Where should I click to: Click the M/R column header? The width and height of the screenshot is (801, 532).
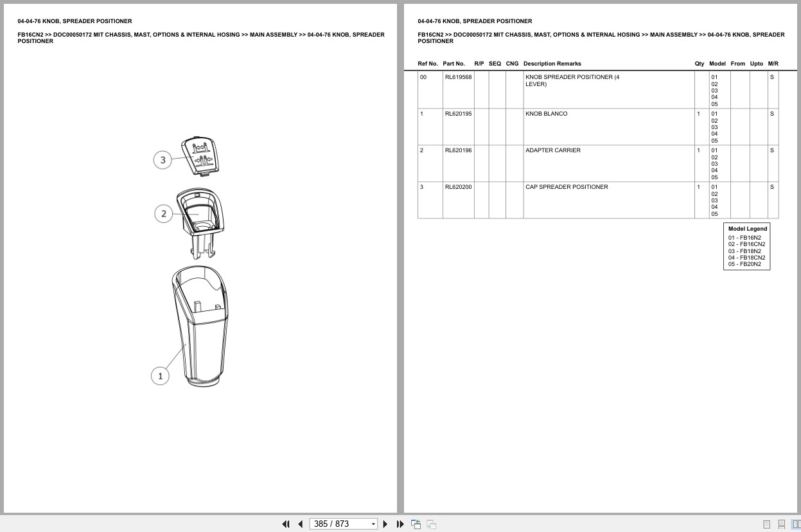point(773,64)
